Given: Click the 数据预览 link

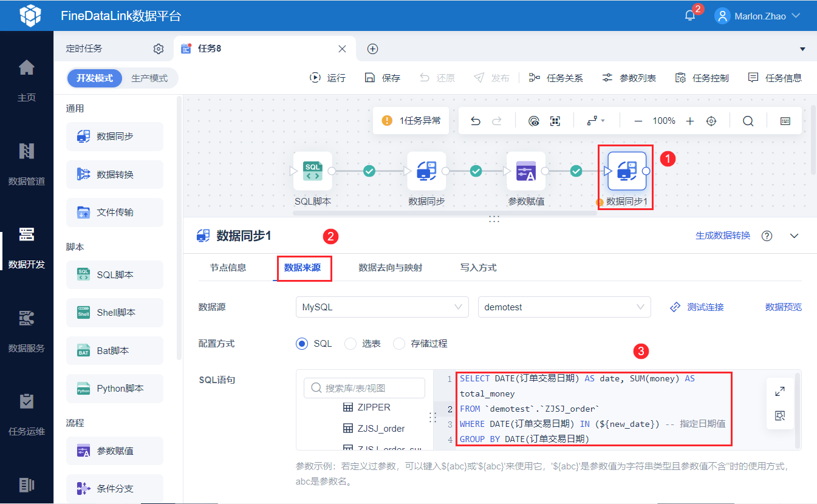Looking at the screenshot, I should (784, 307).
